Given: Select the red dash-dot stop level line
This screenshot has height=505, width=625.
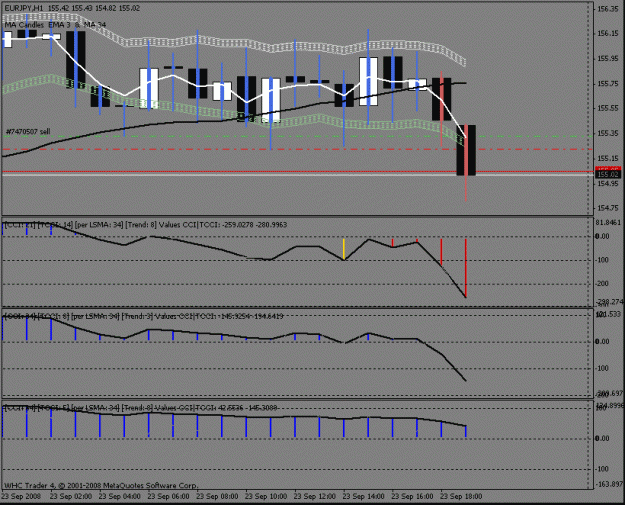Looking at the screenshot, I should [297, 149].
